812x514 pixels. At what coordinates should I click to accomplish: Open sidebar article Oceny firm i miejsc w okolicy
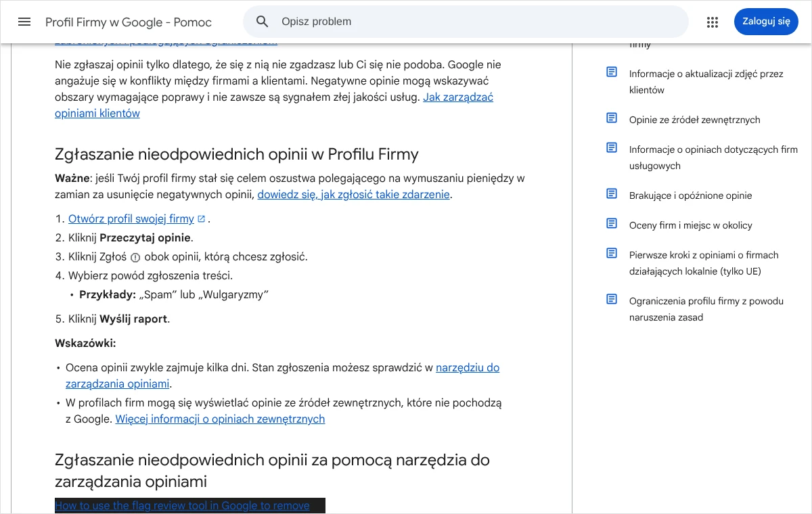690,225
